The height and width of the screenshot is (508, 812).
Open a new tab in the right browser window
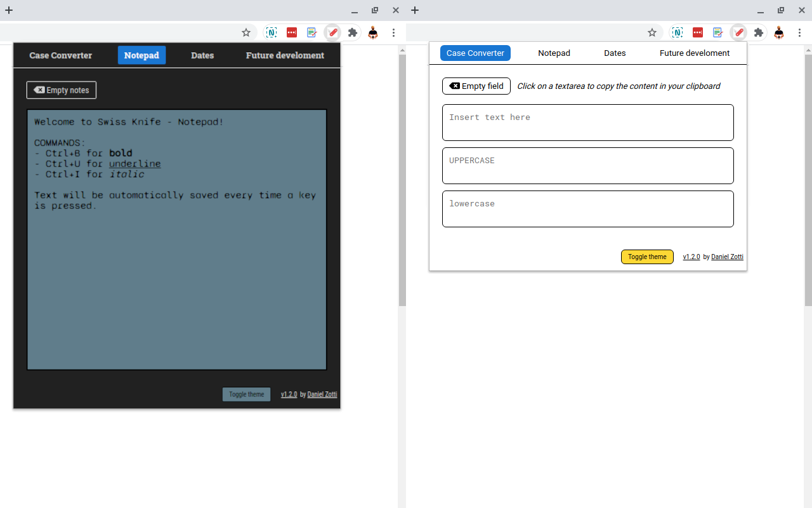415,10
